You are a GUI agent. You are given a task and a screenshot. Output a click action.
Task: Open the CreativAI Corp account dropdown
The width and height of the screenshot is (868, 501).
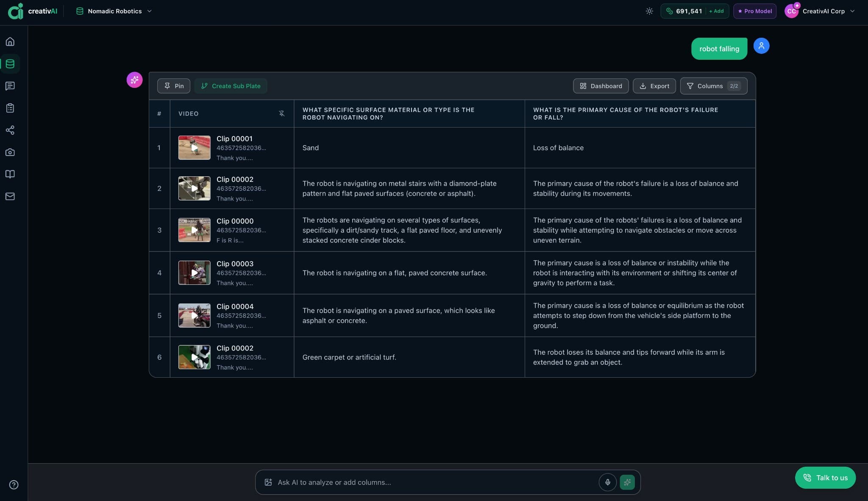(x=820, y=11)
